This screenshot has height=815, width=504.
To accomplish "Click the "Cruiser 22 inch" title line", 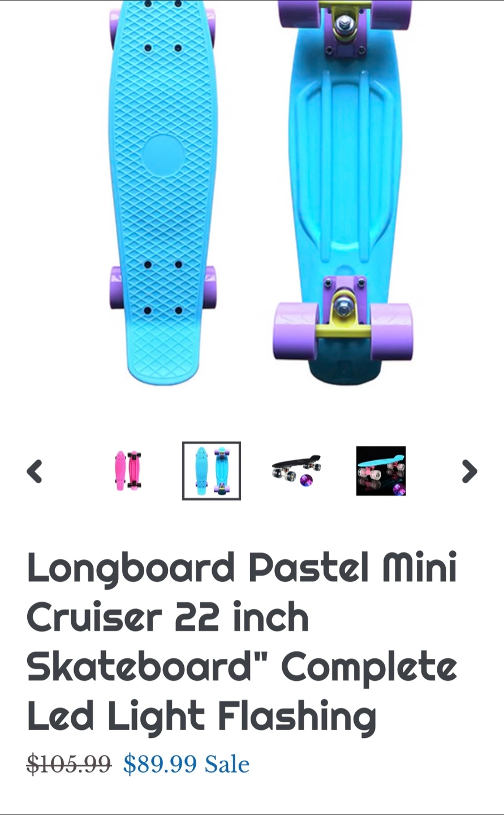I will tap(167, 617).
